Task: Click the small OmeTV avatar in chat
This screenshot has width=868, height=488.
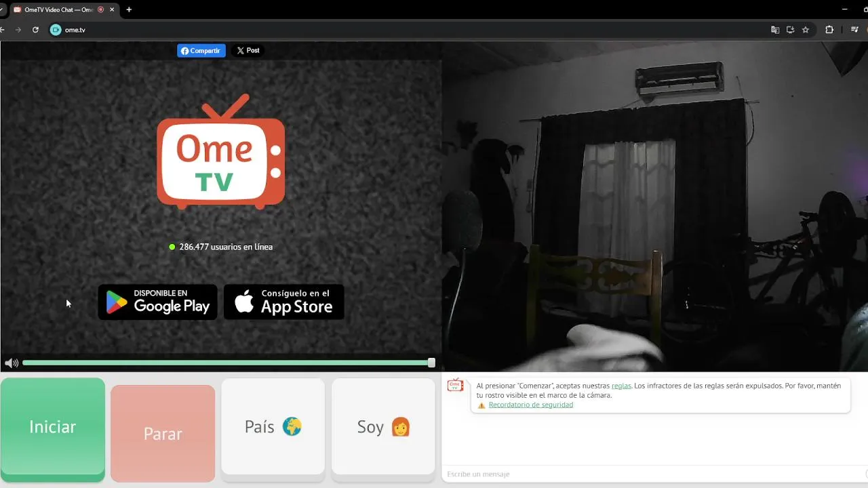Action: pos(455,385)
